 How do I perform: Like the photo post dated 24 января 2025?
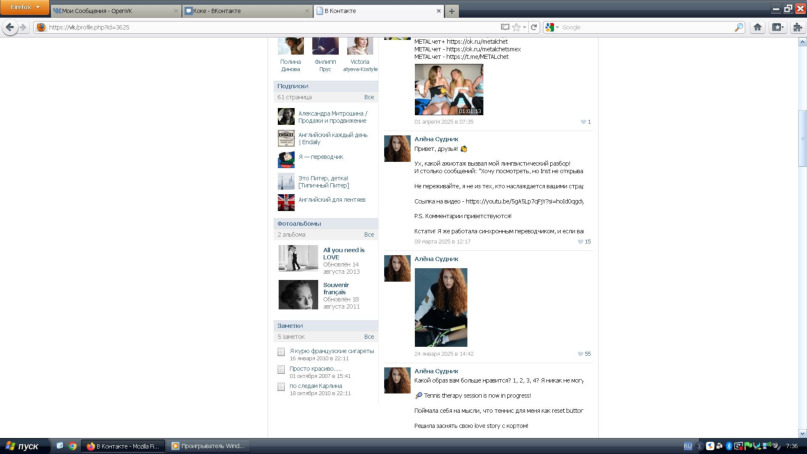pos(584,354)
